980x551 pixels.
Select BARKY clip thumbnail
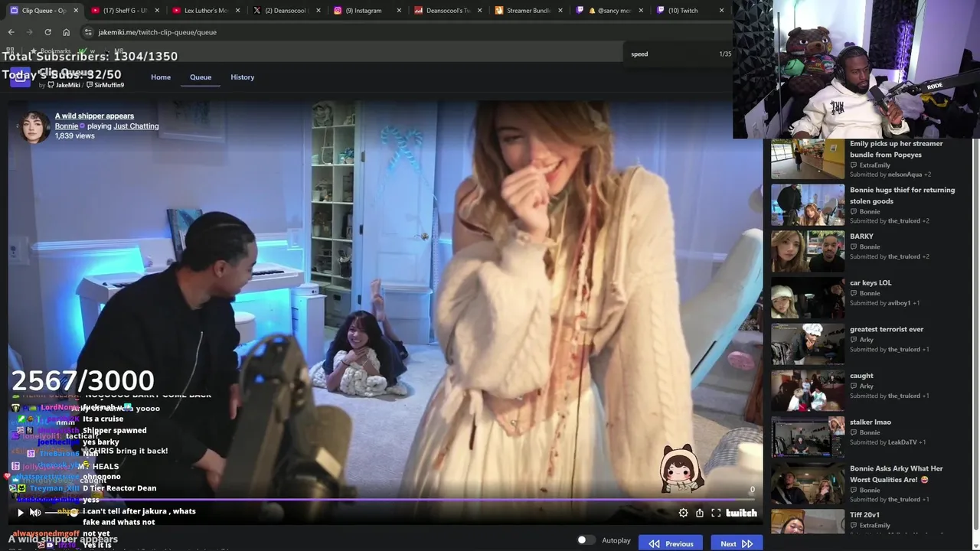point(808,252)
